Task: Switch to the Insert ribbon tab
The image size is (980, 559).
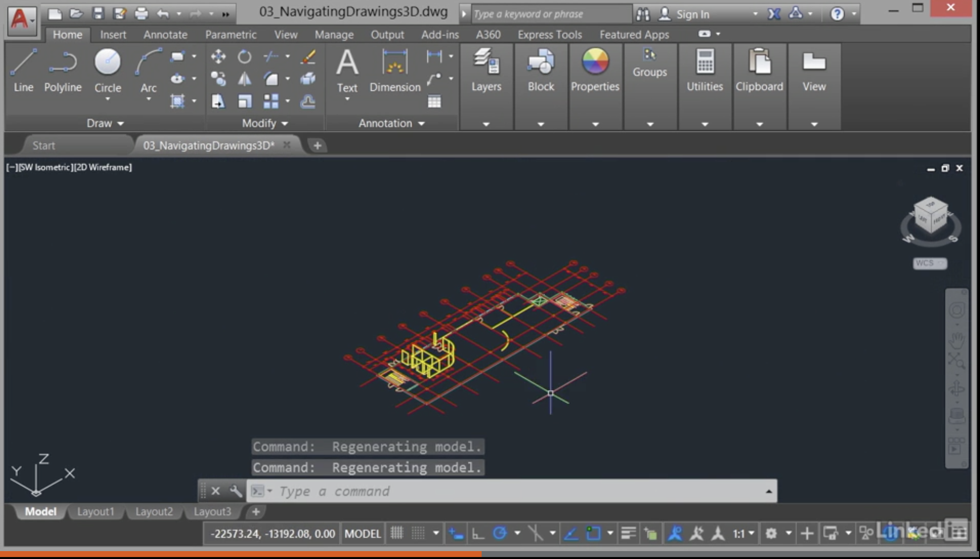Action: coord(113,35)
